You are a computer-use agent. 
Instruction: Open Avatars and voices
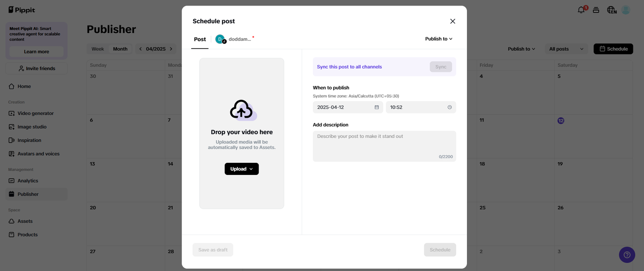coord(36,154)
